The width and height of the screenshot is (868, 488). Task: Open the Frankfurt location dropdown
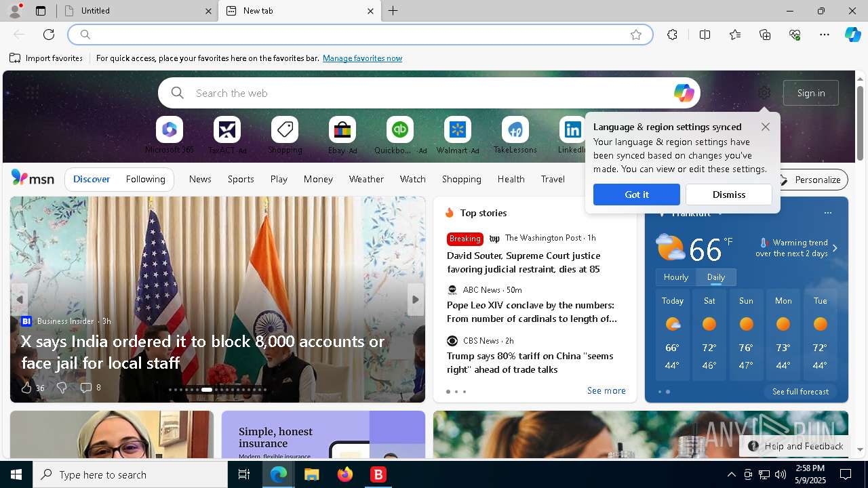[720, 213]
